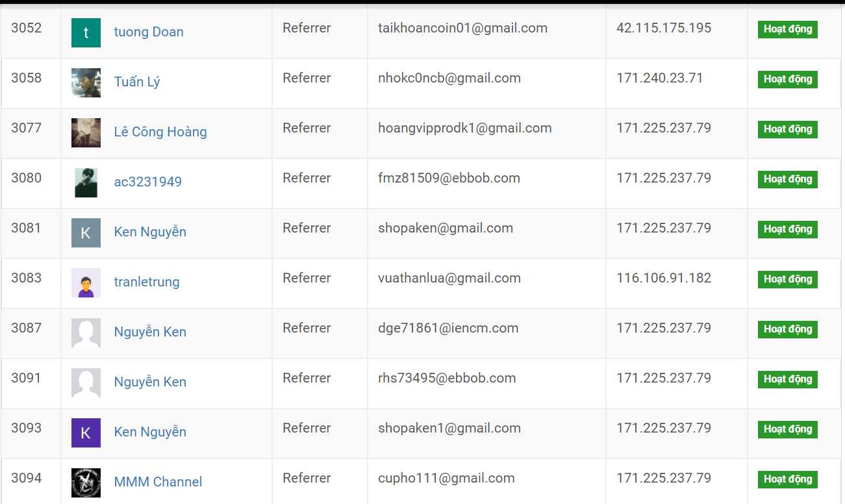The image size is (845, 504).
Task: Click tuong Doan's teal avatar icon
Action: [x=86, y=32]
